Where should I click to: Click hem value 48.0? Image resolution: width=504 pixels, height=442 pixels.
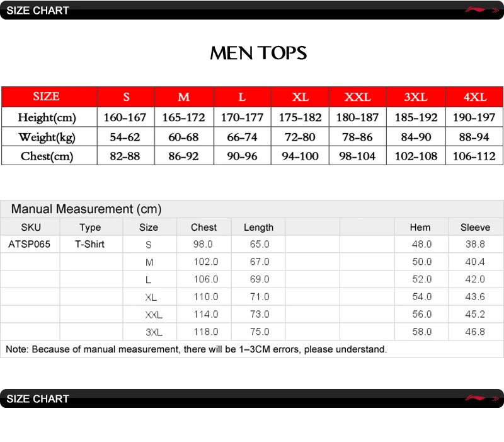pyautogui.click(x=421, y=244)
